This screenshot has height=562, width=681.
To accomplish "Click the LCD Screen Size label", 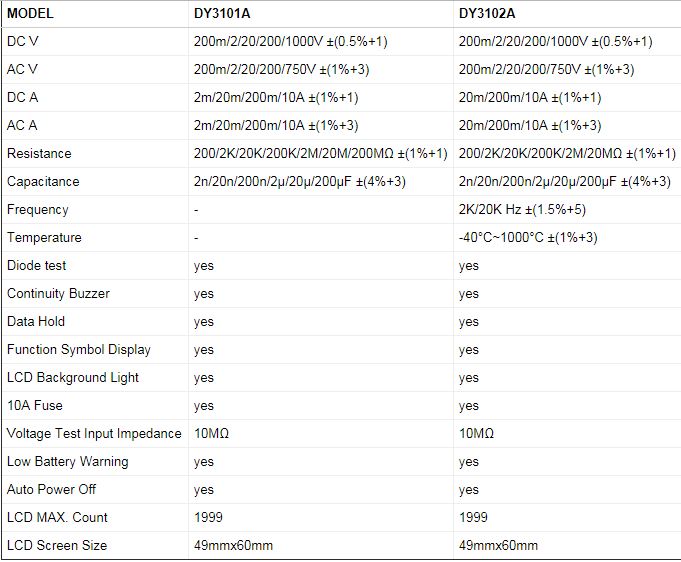I will tap(57, 546).
